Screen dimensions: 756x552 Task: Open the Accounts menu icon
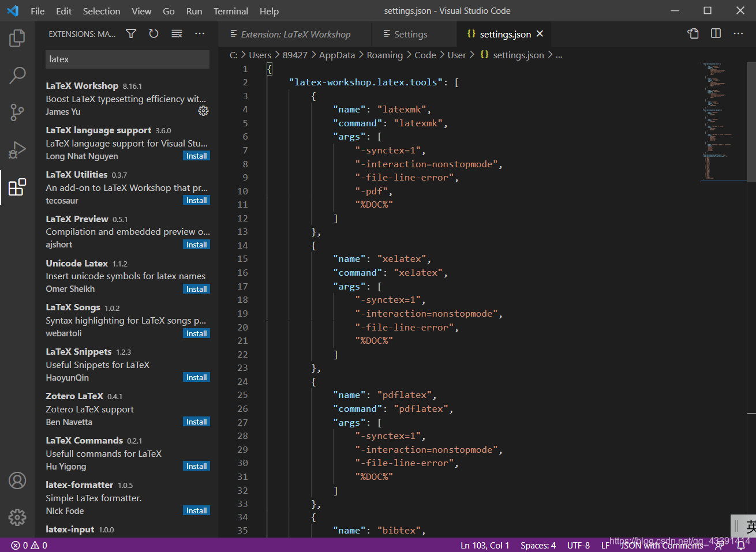click(x=17, y=480)
